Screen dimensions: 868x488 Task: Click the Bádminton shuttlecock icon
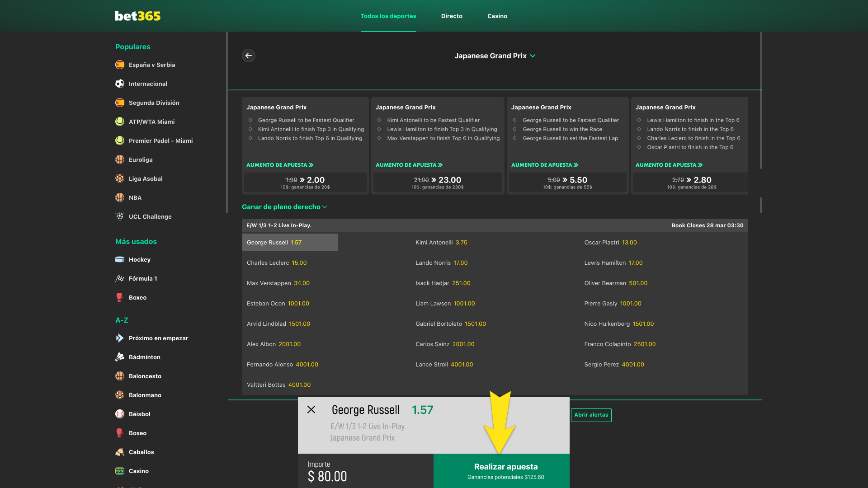click(x=120, y=357)
